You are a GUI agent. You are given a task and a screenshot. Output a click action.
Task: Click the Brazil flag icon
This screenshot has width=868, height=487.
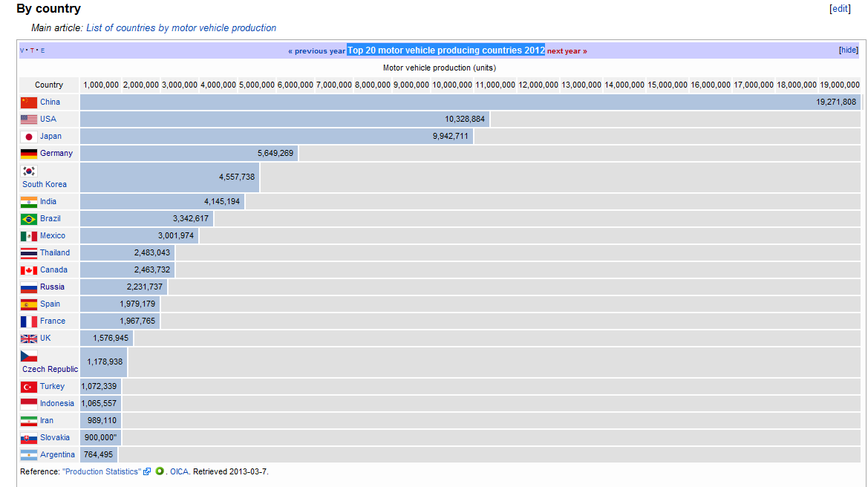point(29,219)
